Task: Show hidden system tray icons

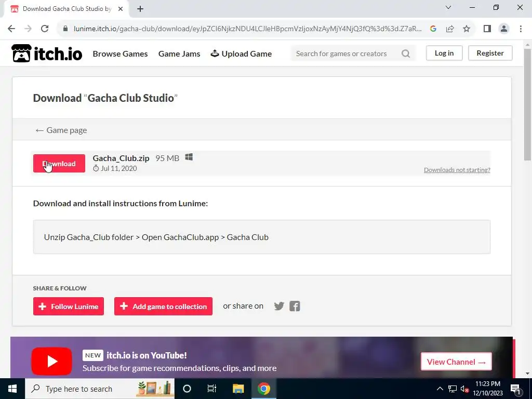Action: click(x=440, y=389)
